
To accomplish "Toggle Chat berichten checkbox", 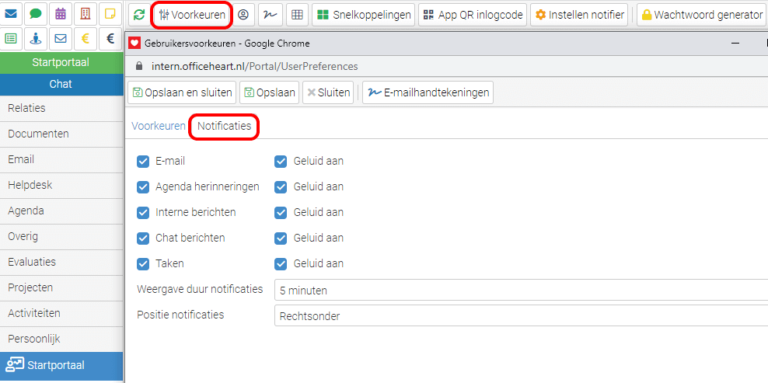I will pyautogui.click(x=143, y=238).
